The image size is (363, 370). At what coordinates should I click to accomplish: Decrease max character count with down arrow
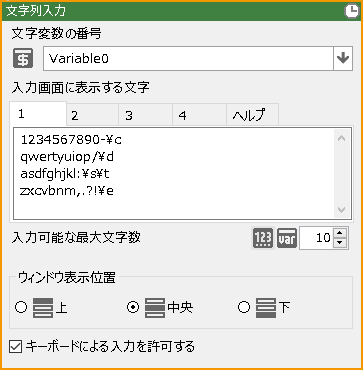(x=340, y=243)
